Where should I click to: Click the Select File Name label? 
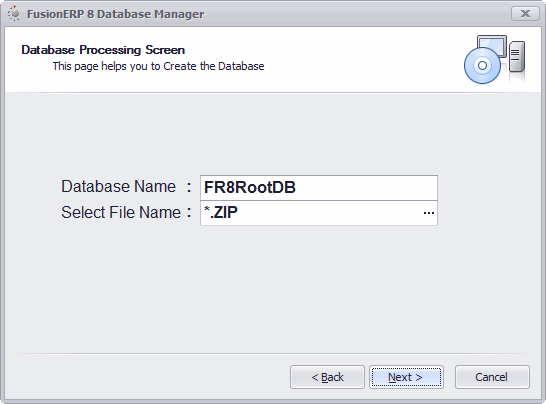121,212
